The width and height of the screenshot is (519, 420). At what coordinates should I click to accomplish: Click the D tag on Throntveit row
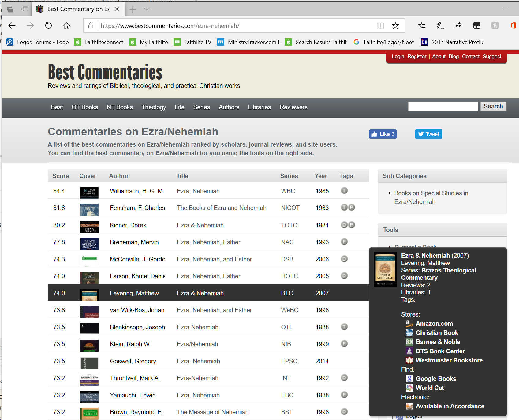(x=344, y=378)
